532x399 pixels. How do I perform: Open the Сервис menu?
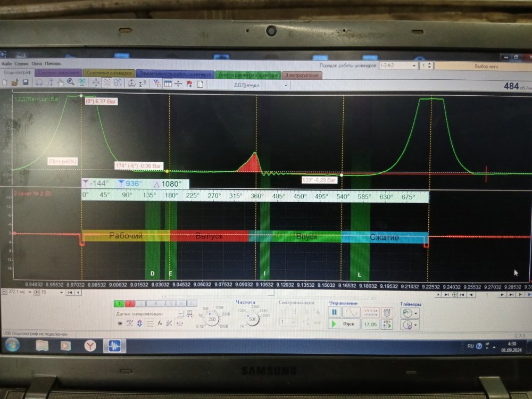22,63
